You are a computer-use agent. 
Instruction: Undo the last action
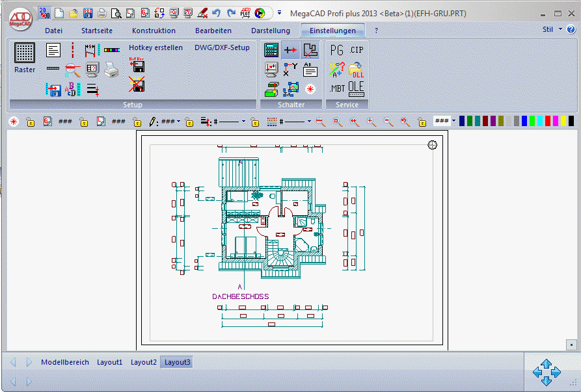[x=217, y=13]
